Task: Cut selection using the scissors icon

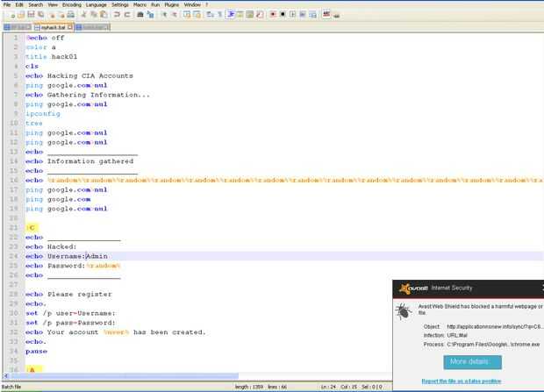Action: click(83, 15)
